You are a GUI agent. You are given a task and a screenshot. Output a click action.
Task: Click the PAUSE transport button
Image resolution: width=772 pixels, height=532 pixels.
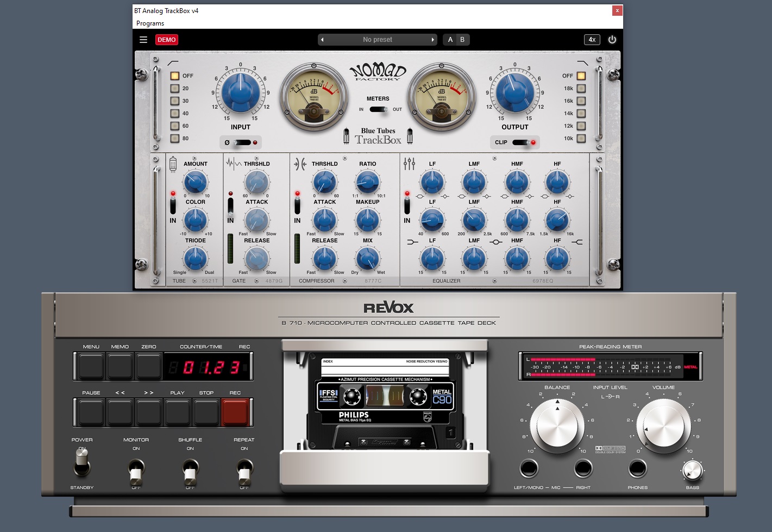(91, 412)
